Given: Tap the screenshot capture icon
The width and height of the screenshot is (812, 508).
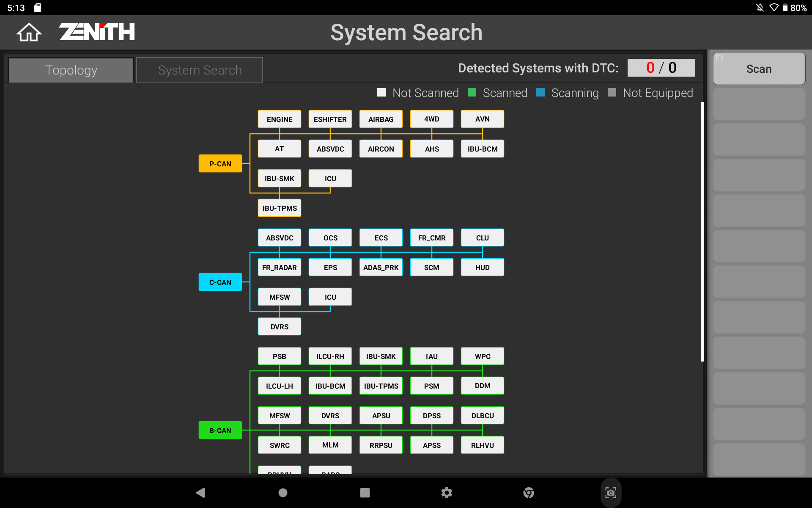Looking at the screenshot, I should (x=610, y=492).
